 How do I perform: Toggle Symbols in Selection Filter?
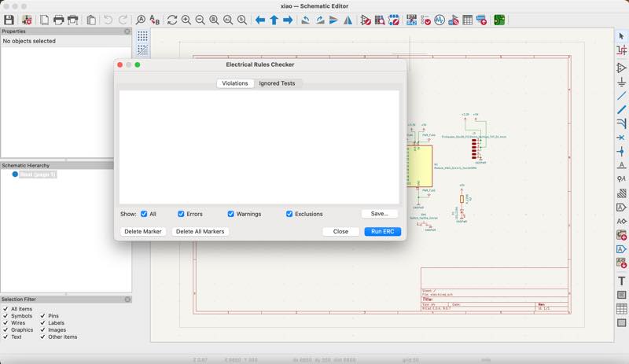[x=6, y=316]
